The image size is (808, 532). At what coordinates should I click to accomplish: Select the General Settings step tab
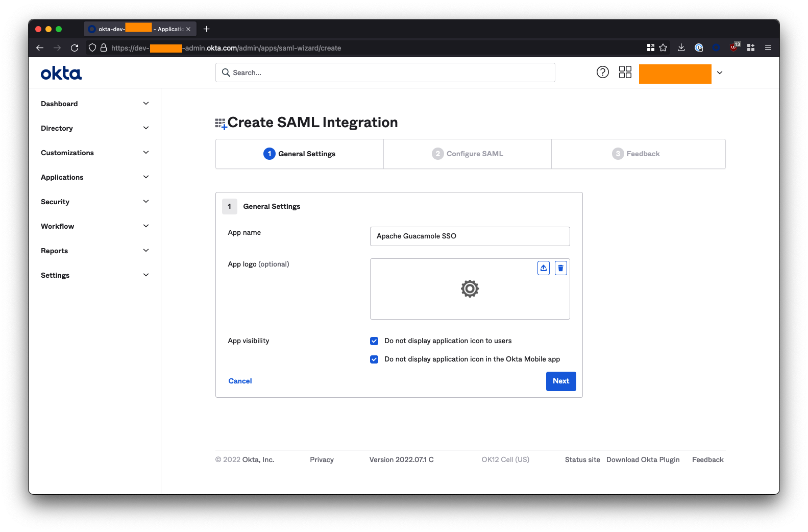[300, 154]
